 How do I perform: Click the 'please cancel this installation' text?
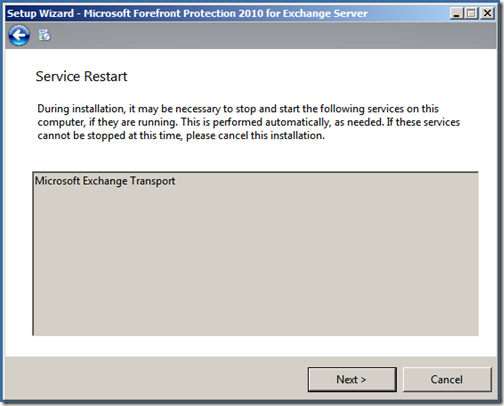point(255,136)
